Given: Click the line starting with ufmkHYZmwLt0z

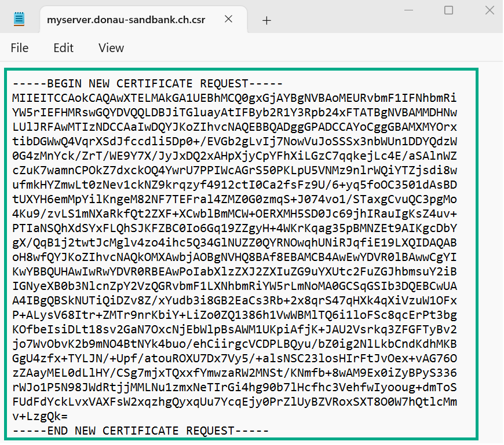Looking at the screenshot, I should [235, 185].
